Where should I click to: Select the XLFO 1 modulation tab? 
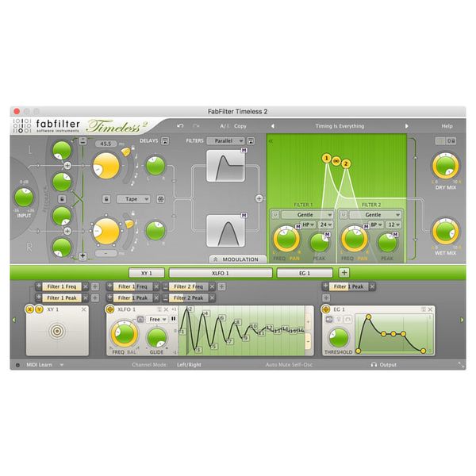click(220, 273)
